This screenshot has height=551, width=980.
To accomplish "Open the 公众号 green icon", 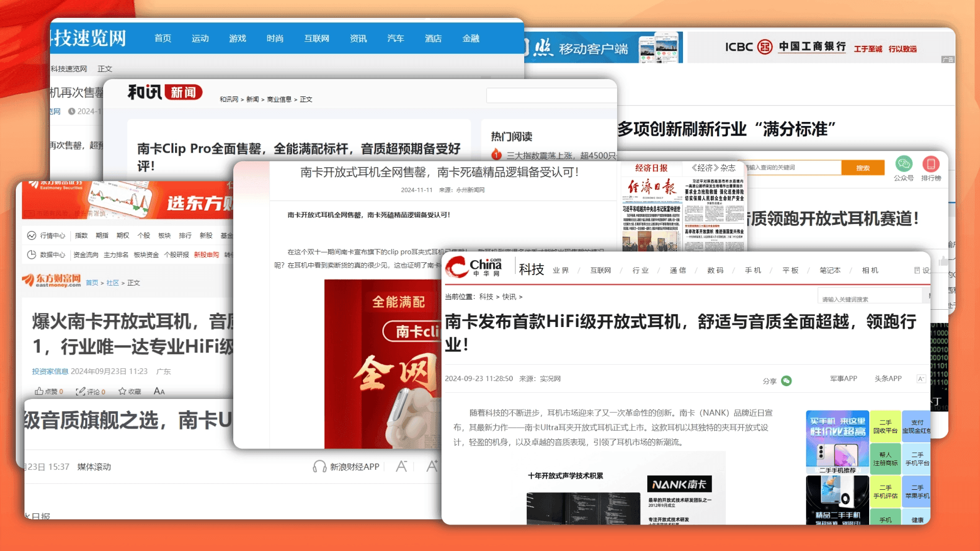I will [x=903, y=164].
